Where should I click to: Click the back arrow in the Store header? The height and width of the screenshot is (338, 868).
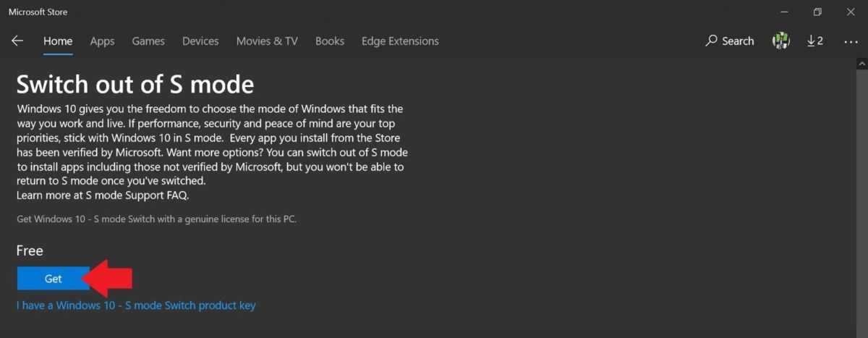(17, 41)
